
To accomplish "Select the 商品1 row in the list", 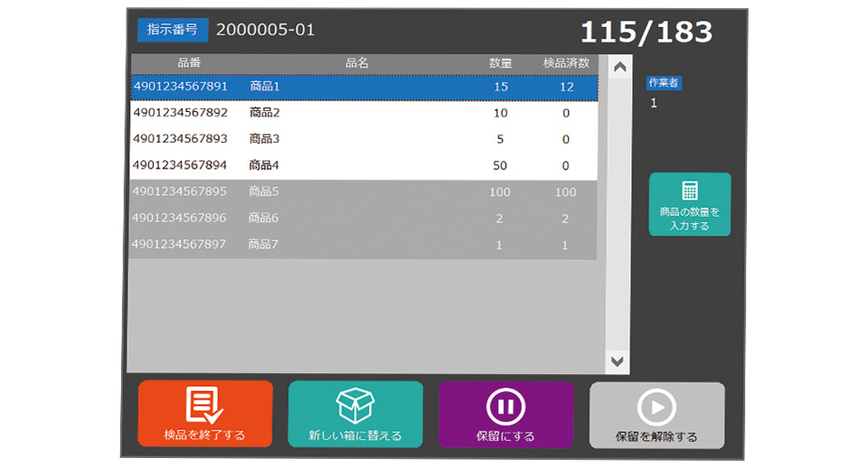I will click(362, 87).
